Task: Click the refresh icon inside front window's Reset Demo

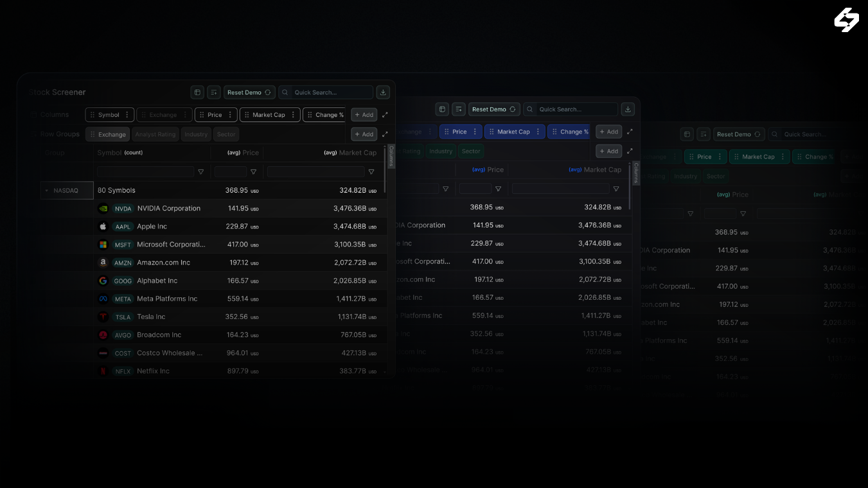Action: pos(268,92)
